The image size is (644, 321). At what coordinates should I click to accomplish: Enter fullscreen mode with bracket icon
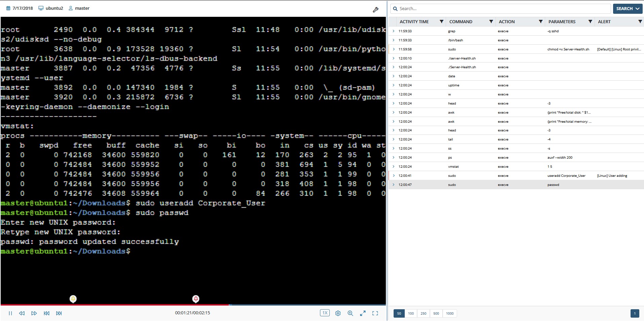click(375, 313)
